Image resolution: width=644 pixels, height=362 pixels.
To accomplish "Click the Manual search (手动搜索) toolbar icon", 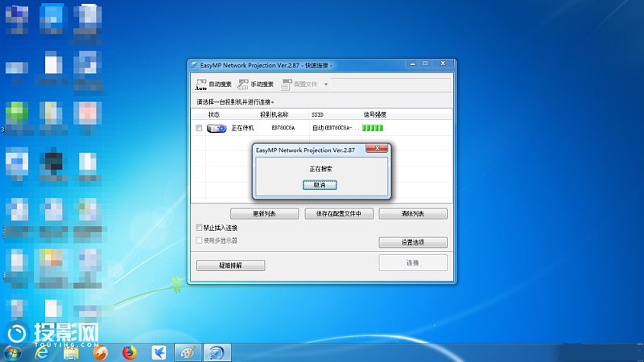I will [243, 84].
